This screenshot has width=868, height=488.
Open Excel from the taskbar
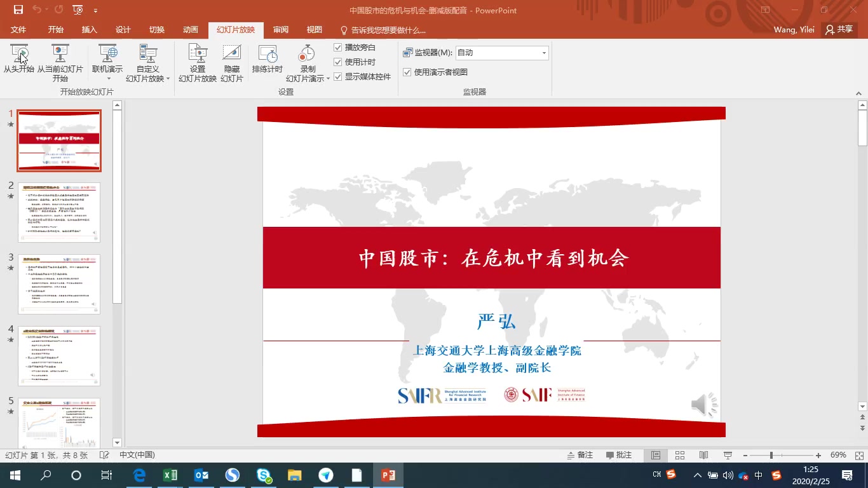click(170, 475)
